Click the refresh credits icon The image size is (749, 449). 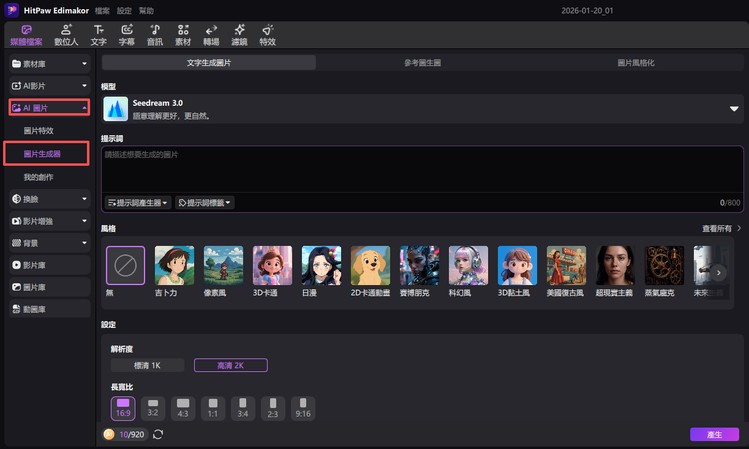coord(158,434)
